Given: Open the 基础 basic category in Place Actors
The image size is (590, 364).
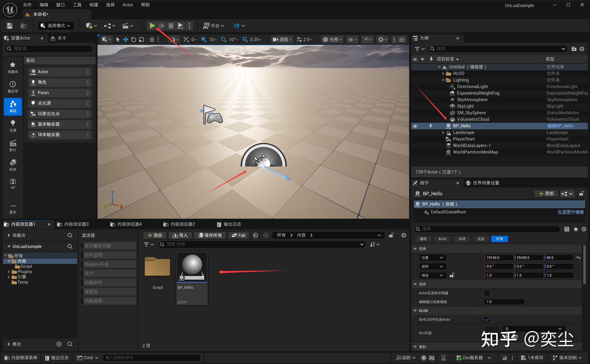Looking at the screenshot, I should pyautogui.click(x=13, y=107).
